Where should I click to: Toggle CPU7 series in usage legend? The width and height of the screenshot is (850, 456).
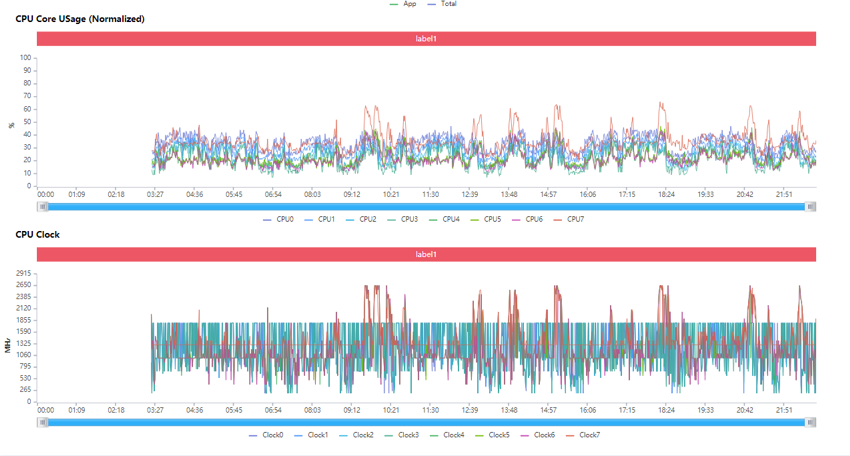569,219
